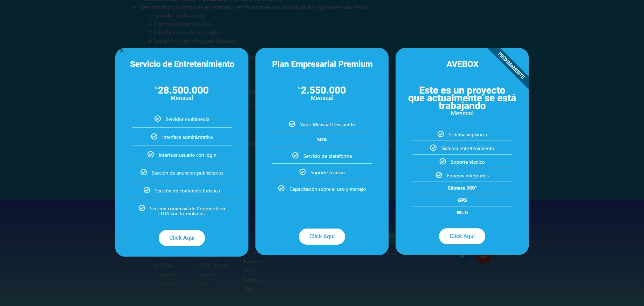Click the check icon next to Servicio de plataforma
Screen dimensions: 644x306
pyautogui.click(x=295, y=156)
